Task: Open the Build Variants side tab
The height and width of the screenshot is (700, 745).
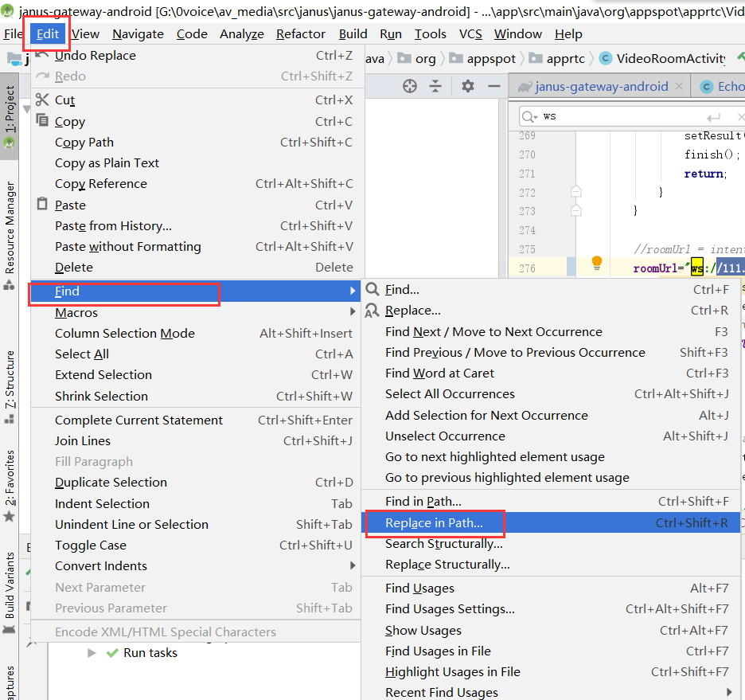Action: click(x=10, y=592)
